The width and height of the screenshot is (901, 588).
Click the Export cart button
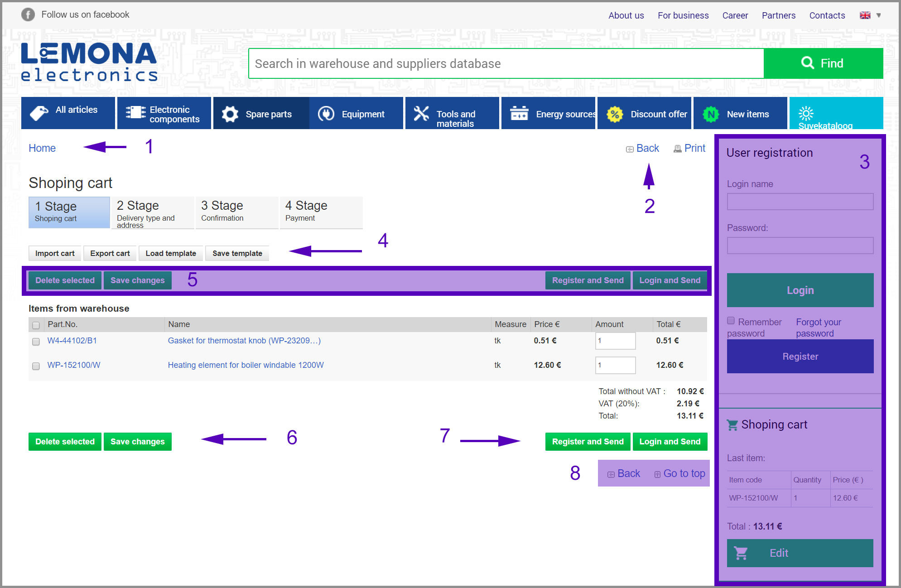pos(110,253)
